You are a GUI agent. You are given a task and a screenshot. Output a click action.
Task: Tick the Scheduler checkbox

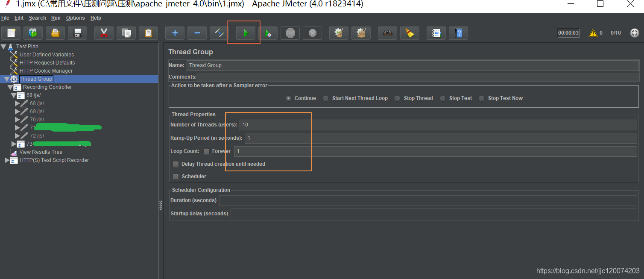point(176,176)
